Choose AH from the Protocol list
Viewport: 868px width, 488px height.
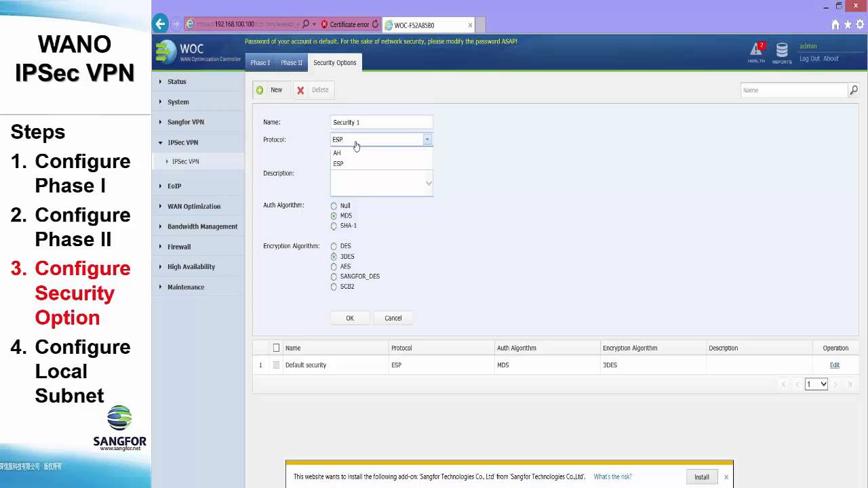pyautogui.click(x=381, y=153)
